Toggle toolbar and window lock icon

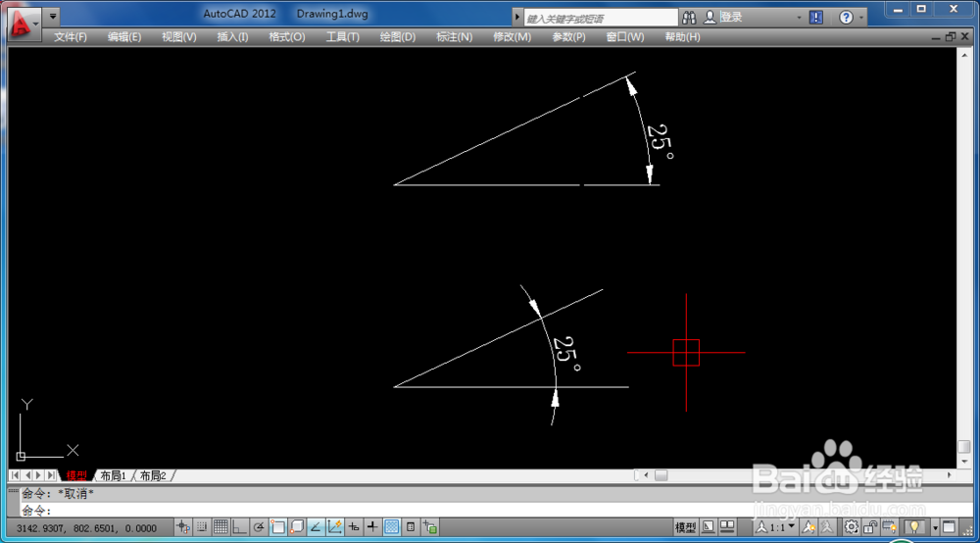point(870,527)
